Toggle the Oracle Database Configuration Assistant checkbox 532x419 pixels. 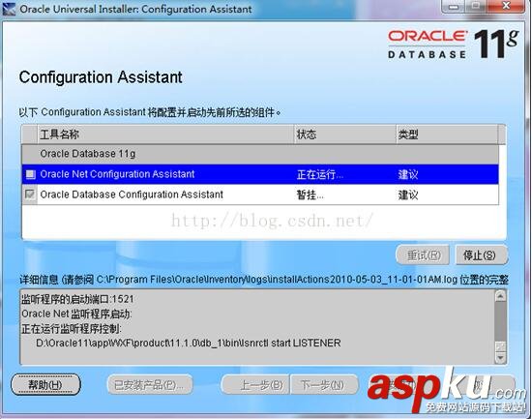click(x=30, y=195)
